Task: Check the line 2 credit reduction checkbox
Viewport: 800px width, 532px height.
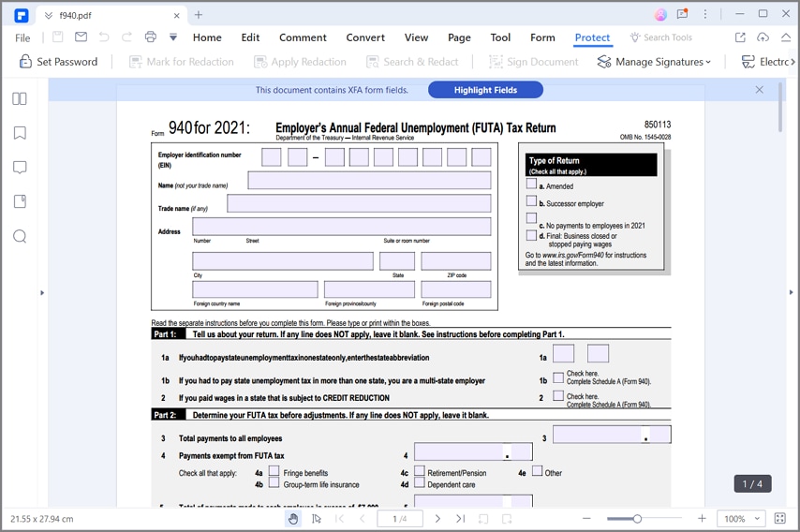Action: [558, 395]
